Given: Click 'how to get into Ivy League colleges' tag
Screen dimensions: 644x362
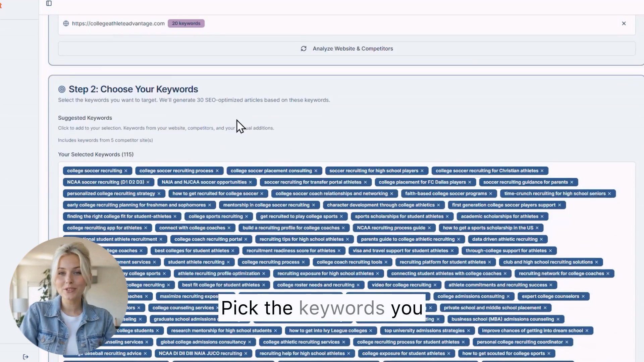Looking at the screenshot, I should (328, 330).
